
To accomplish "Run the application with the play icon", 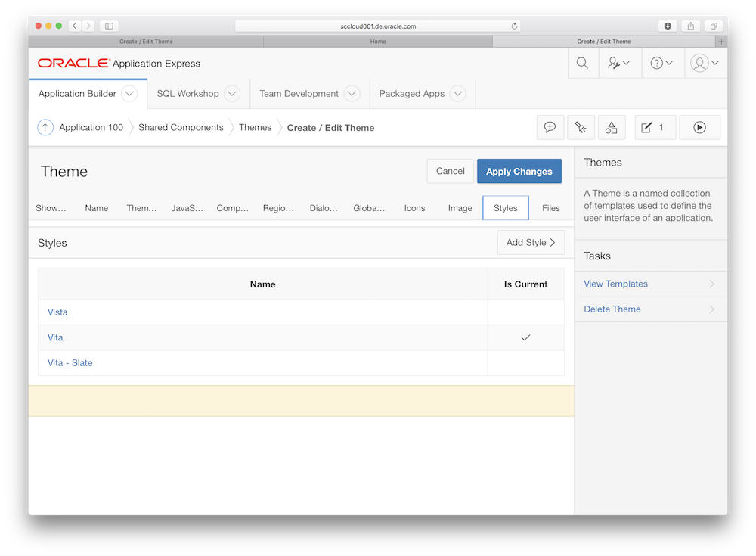I will coord(699,127).
